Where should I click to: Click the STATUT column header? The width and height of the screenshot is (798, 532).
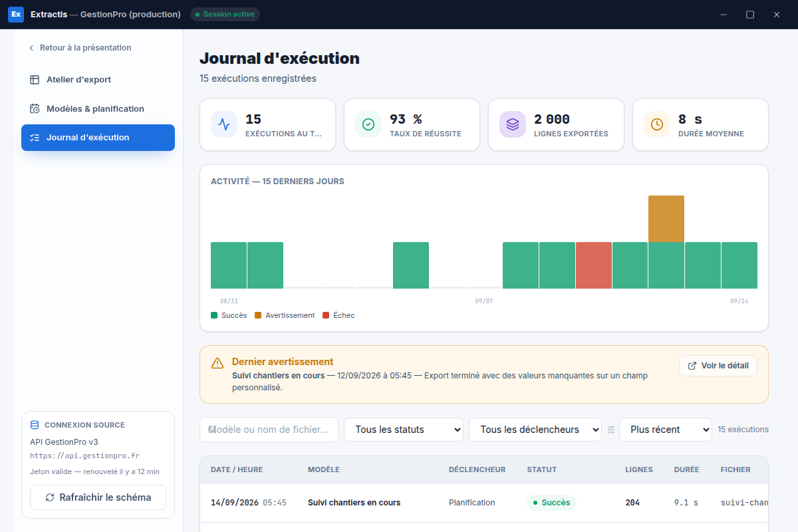coord(542,469)
